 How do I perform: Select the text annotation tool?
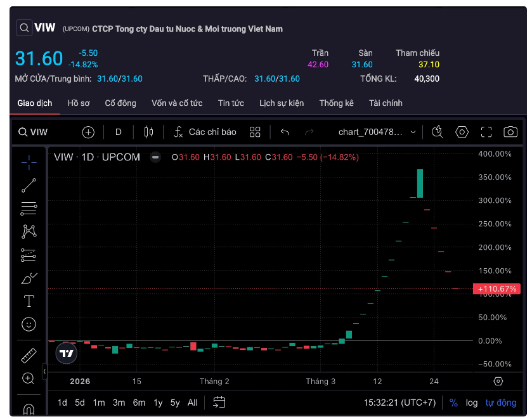click(x=29, y=301)
